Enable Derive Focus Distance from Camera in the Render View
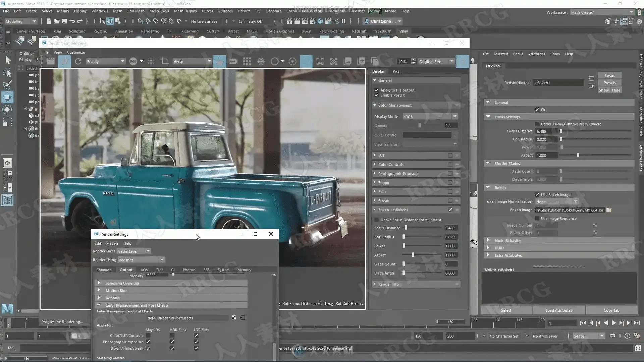The height and width of the screenshot is (362, 644). [x=377, y=220]
